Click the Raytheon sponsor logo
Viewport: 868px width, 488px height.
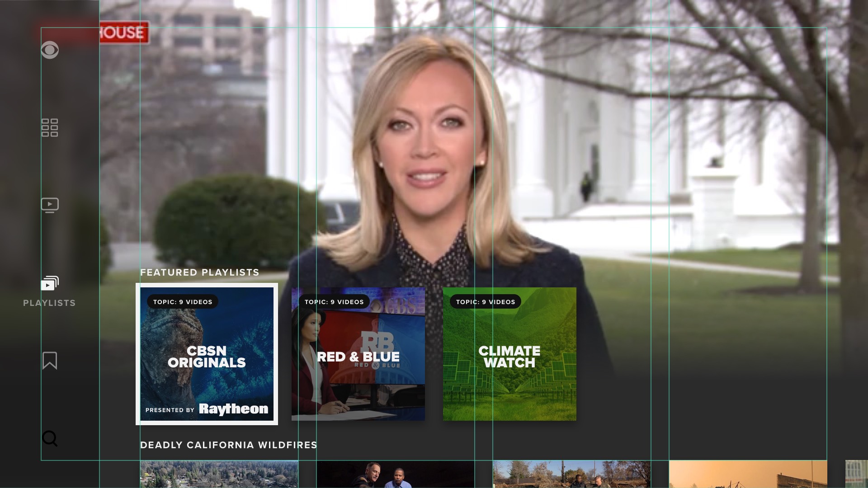(x=233, y=409)
